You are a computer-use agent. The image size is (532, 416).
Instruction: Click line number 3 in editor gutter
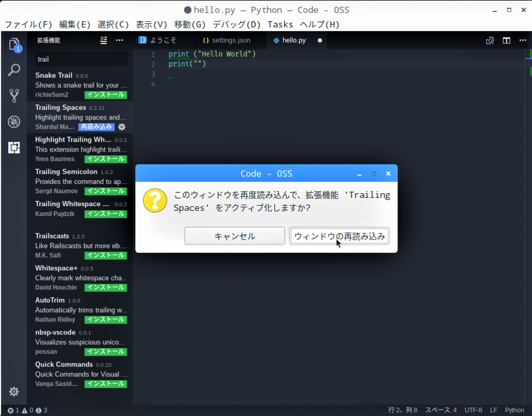tap(153, 74)
